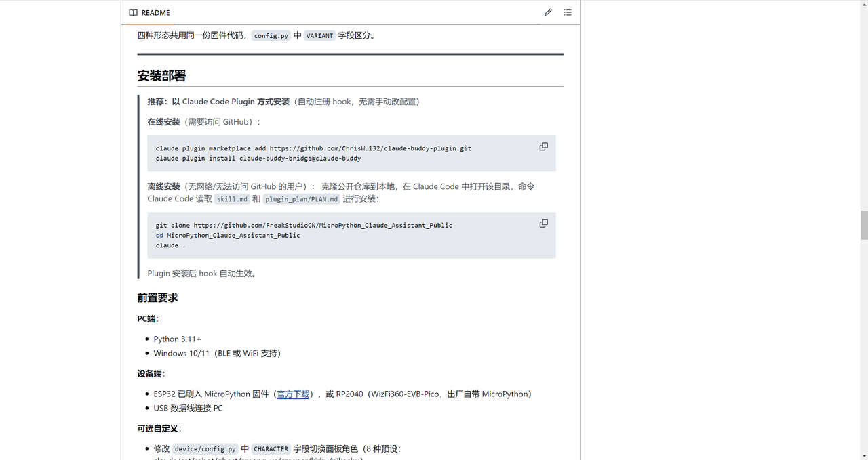Screen dimensions: 868x460
Task: Click the plugin_plan/PLAN.md inline code
Action: click(x=301, y=199)
